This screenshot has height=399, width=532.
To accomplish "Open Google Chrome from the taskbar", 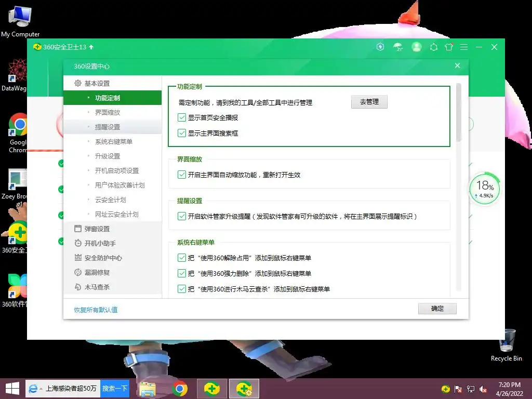I will tap(179, 389).
